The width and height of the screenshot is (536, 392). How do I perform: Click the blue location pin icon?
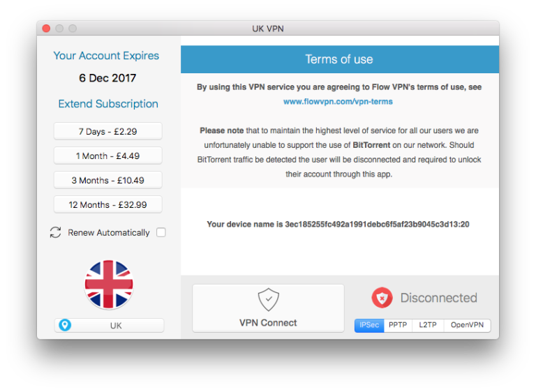65,325
